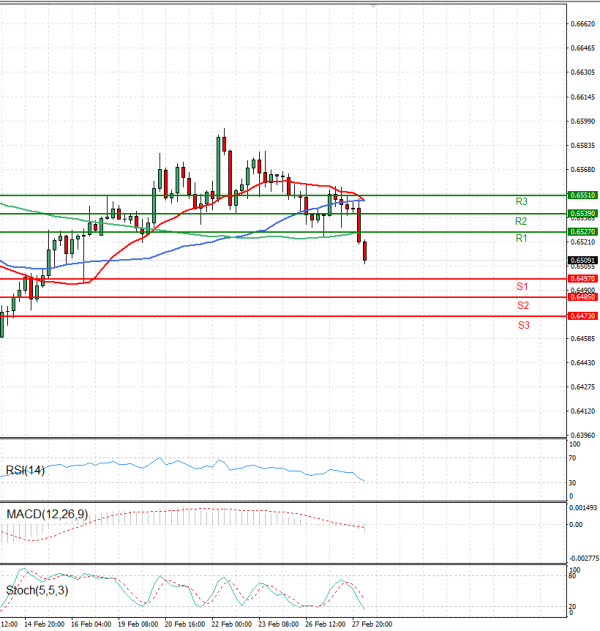
Task: Click the 0.65680 price axis value
Action: click(583, 169)
